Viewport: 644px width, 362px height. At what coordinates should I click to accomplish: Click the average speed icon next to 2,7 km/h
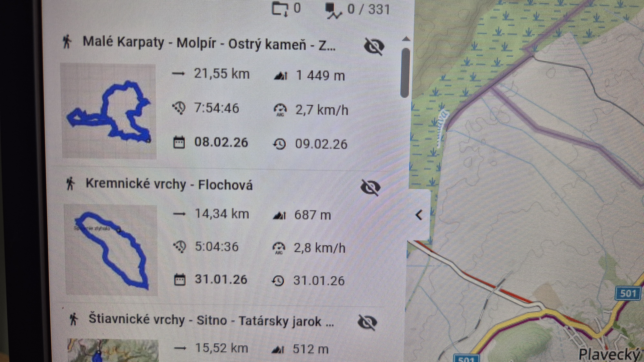pos(280,110)
